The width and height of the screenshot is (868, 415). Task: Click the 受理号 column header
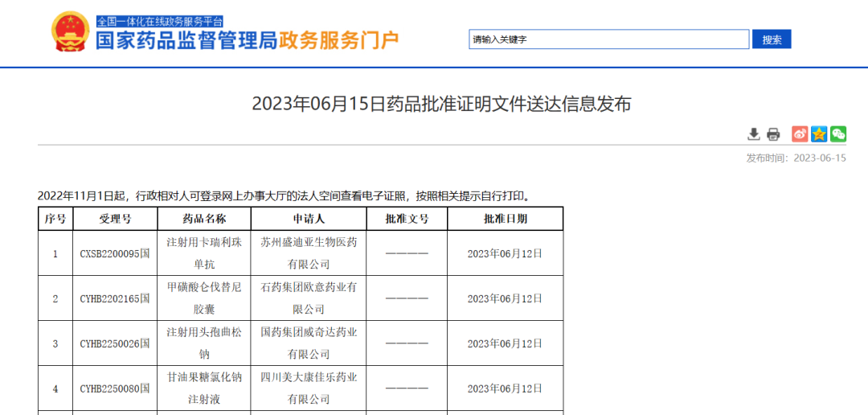point(115,219)
